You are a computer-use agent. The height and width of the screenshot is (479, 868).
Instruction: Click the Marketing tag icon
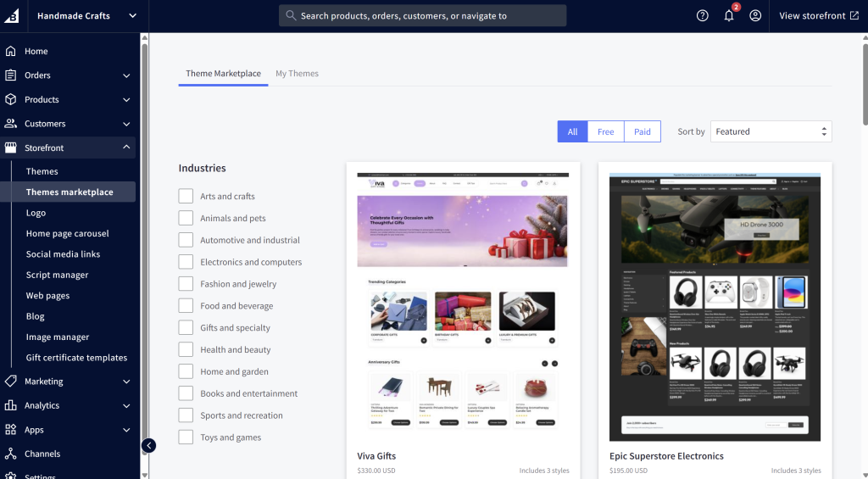click(x=10, y=381)
